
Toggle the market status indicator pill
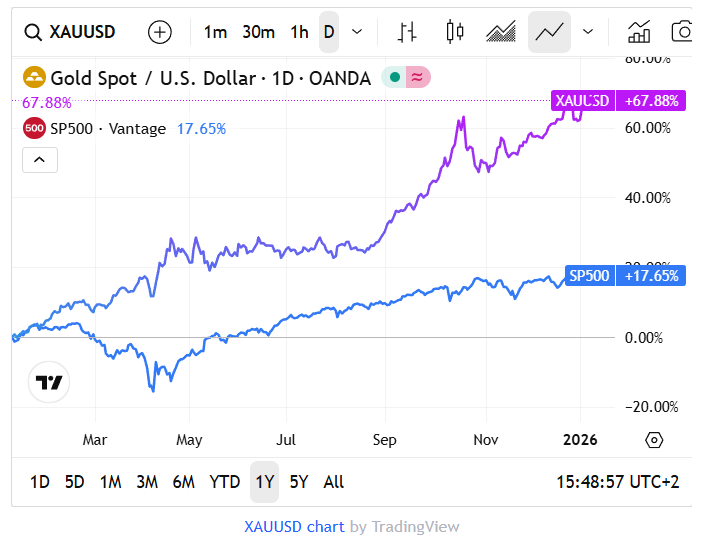[407, 78]
